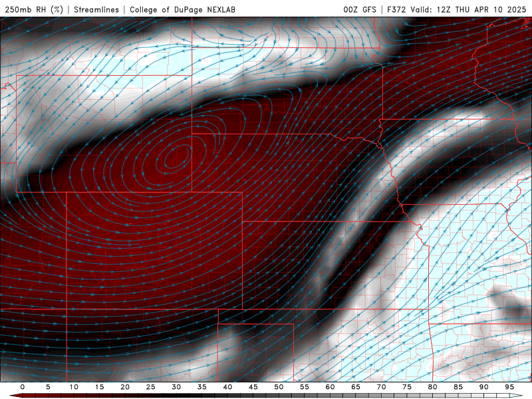This screenshot has height=399, width=532.
Task: Select the '90' colorbar scale label
Action: pyautogui.click(x=484, y=387)
